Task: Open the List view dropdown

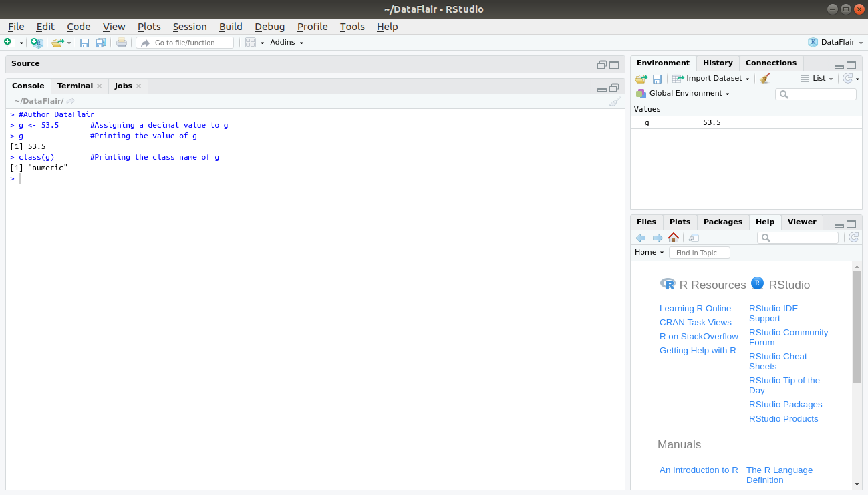Action: (x=817, y=79)
